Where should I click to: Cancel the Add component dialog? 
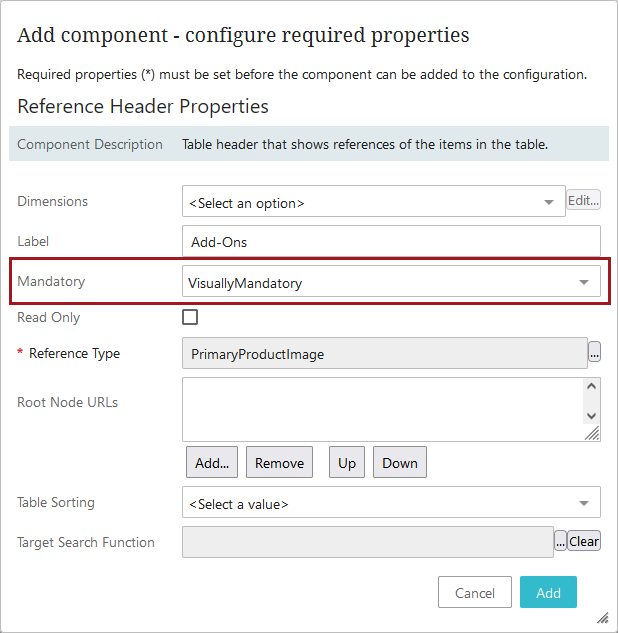[475, 593]
